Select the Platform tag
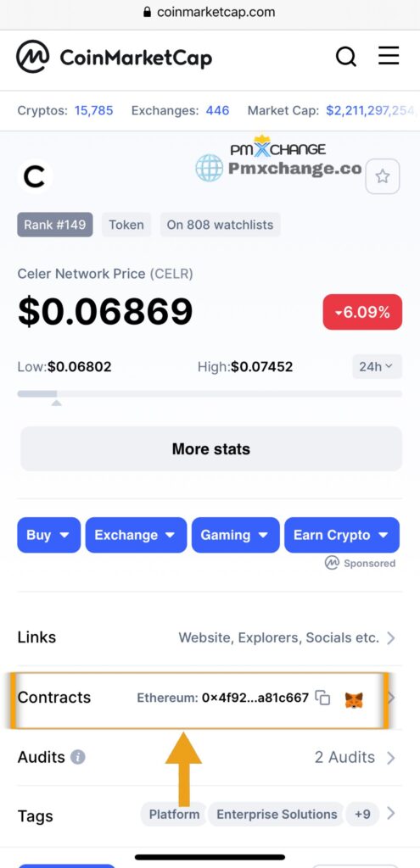 tap(174, 815)
